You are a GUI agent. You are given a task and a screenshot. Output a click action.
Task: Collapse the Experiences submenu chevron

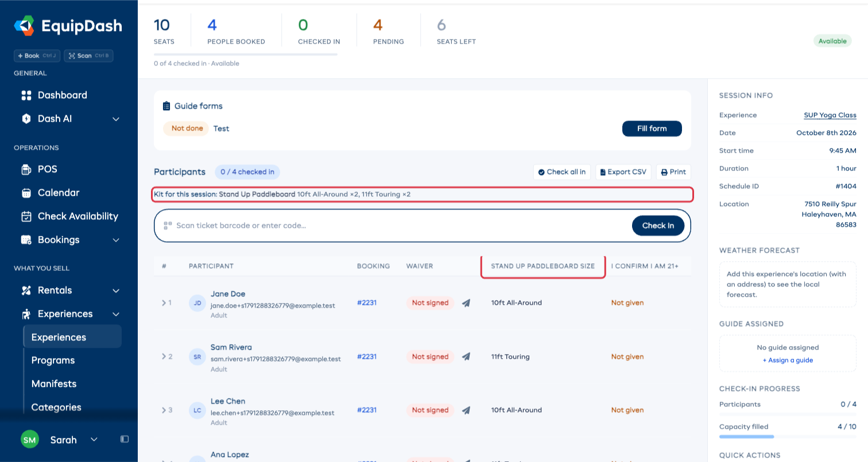[x=116, y=315]
